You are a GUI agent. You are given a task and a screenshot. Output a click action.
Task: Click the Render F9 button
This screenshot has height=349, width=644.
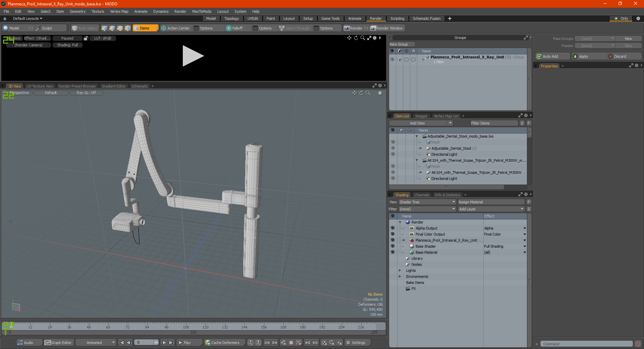(356, 28)
